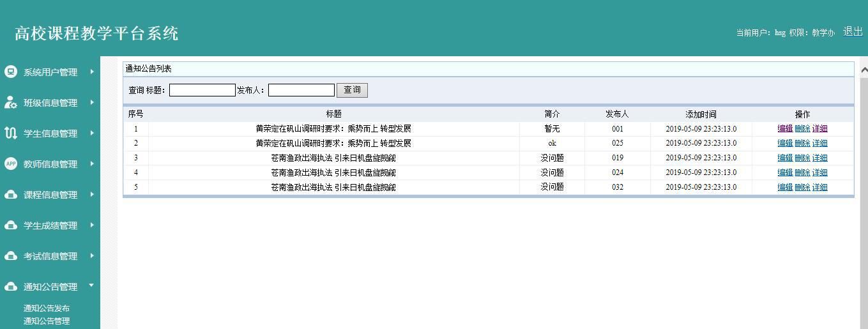868x329 pixels.
Task: Click the 操作 column header
Action: tap(802, 114)
